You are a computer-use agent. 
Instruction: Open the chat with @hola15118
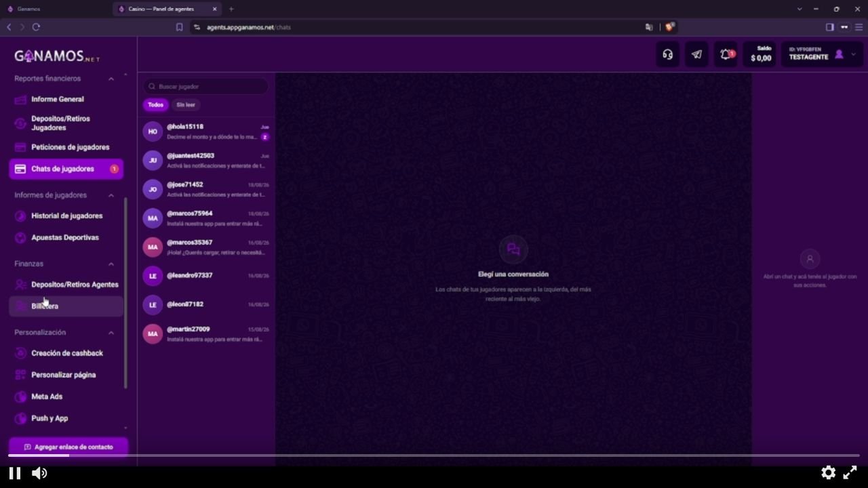click(206, 131)
